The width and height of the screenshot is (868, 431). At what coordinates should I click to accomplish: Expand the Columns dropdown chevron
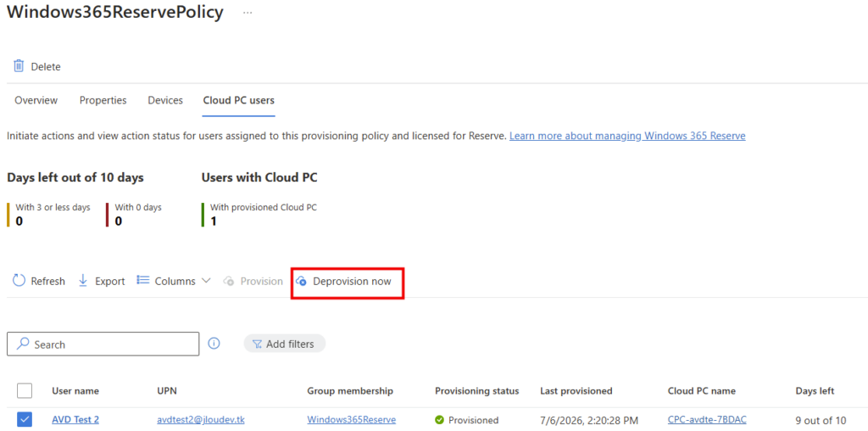coord(206,281)
